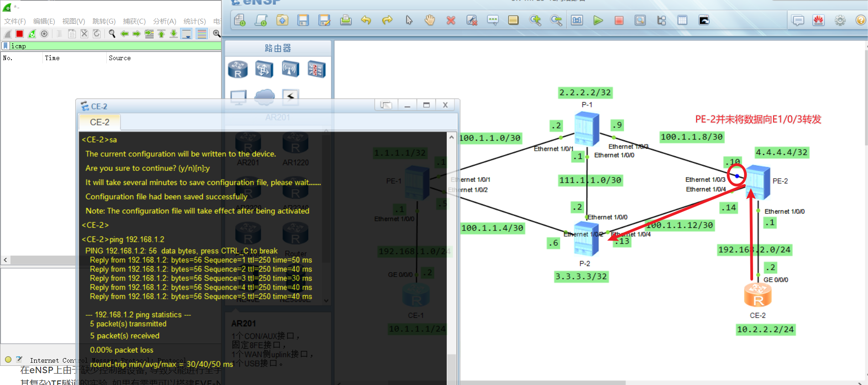Restart current capture in Wireshark
This screenshot has height=385, width=868.
(x=32, y=34)
